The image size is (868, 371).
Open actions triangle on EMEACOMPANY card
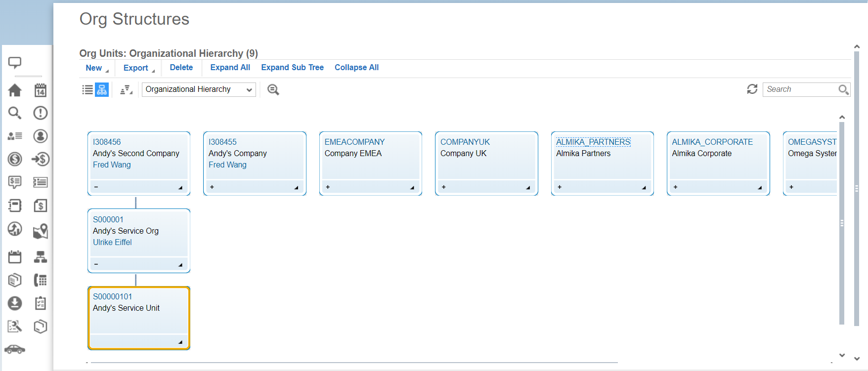(x=412, y=188)
